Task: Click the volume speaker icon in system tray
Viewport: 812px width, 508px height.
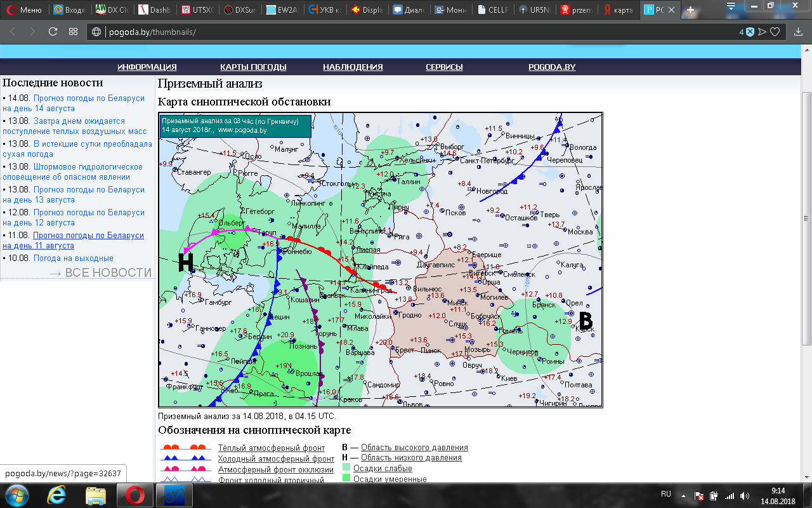Action: (x=743, y=495)
